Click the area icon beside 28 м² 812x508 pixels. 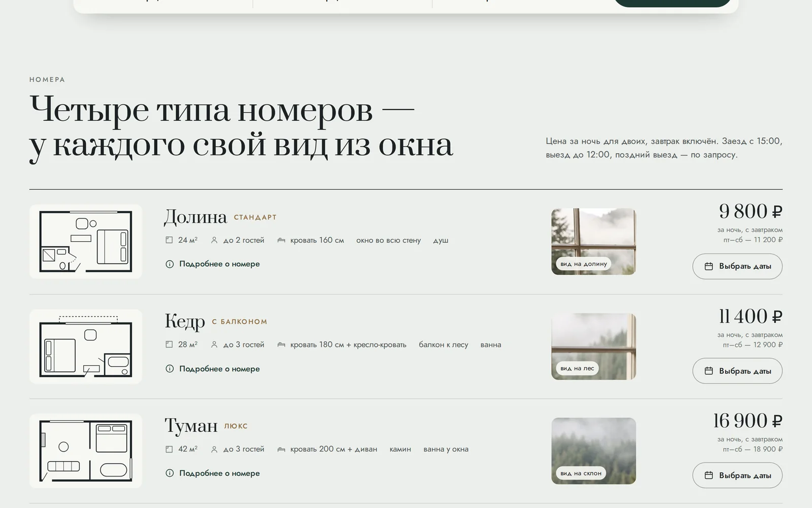[169, 344]
